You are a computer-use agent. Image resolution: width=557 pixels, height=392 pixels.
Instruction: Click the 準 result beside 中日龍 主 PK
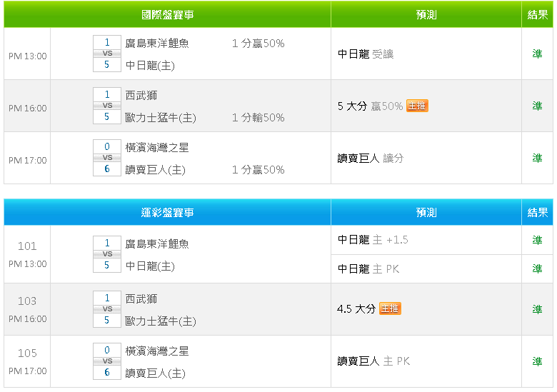point(537,268)
